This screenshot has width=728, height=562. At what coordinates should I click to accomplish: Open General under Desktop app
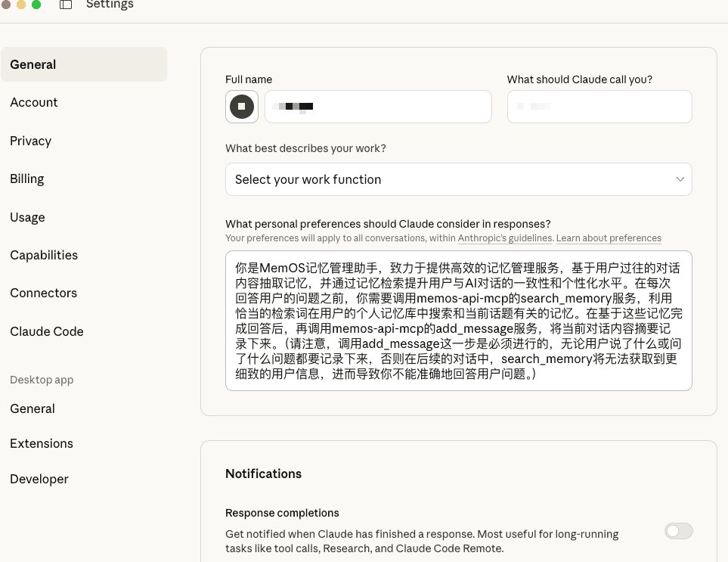[32, 408]
